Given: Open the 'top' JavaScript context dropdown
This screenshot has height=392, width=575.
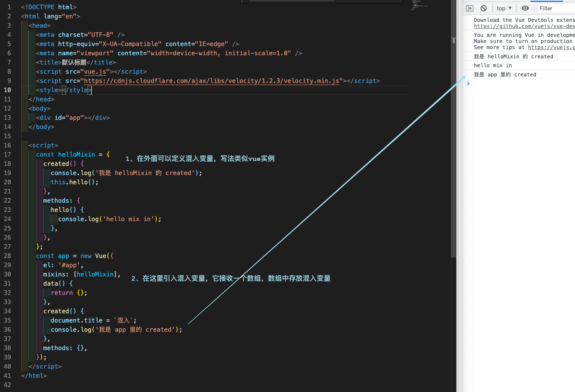Looking at the screenshot, I should [x=504, y=8].
